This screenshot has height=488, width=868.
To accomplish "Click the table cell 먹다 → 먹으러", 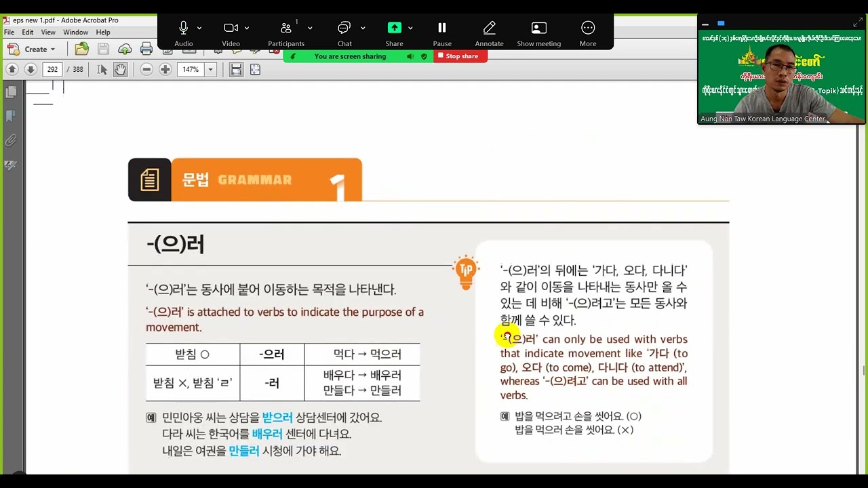I will tap(362, 354).
